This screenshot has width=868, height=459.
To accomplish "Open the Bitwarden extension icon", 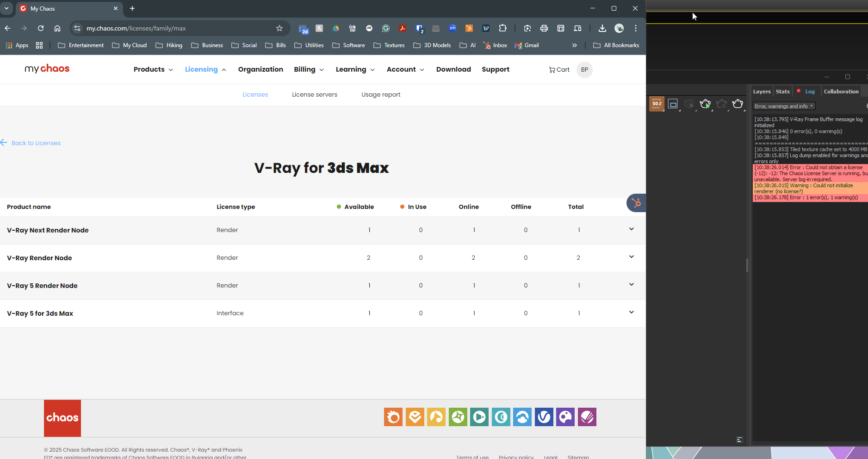I will (x=419, y=28).
